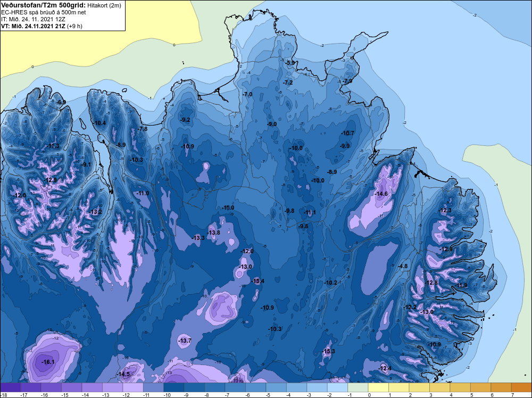Viewport: 532px width, 398px height.
Task: Click the -15.3 temperature label
Action: pyautogui.click(x=328, y=351)
